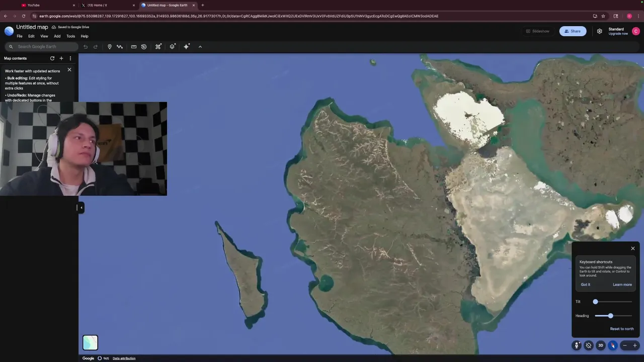Activate the Measure ruler tool
This screenshot has width=644, height=362.
[134, 47]
